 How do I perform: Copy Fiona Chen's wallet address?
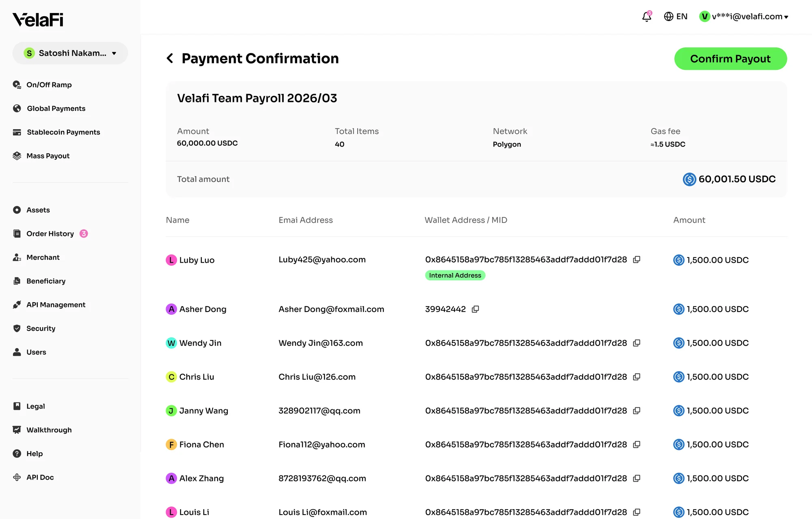pos(637,444)
